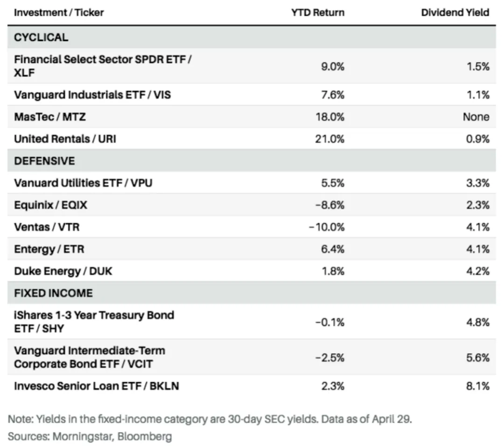Click the Vanuard Utilities ETF / VPU entry
Viewport: 504px width, 446px height.
[83, 183]
